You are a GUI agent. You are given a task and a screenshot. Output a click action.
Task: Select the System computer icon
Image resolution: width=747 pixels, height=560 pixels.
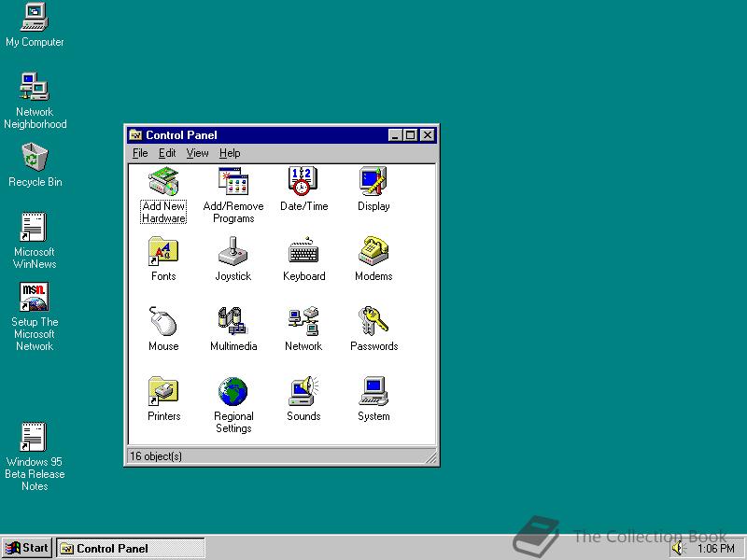click(373, 391)
